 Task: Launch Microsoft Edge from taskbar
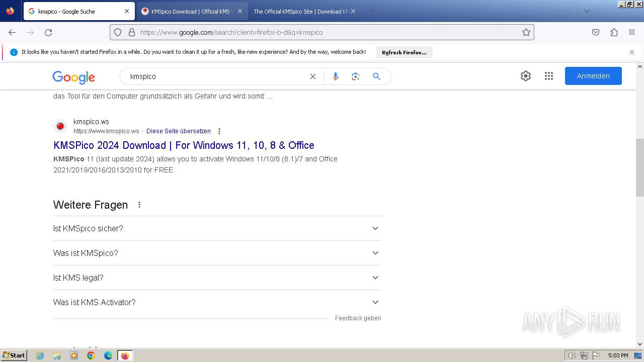(108, 355)
